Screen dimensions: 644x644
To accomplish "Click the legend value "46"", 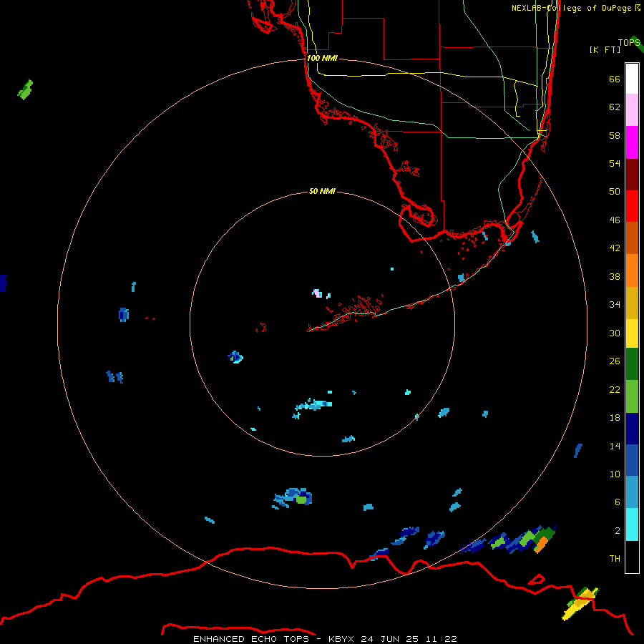I will [x=615, y=220].
